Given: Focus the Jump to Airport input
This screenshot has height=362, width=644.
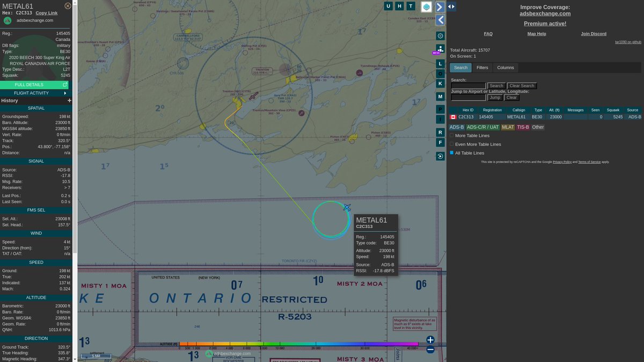Looking at the screenshot, I should point(469,98).
